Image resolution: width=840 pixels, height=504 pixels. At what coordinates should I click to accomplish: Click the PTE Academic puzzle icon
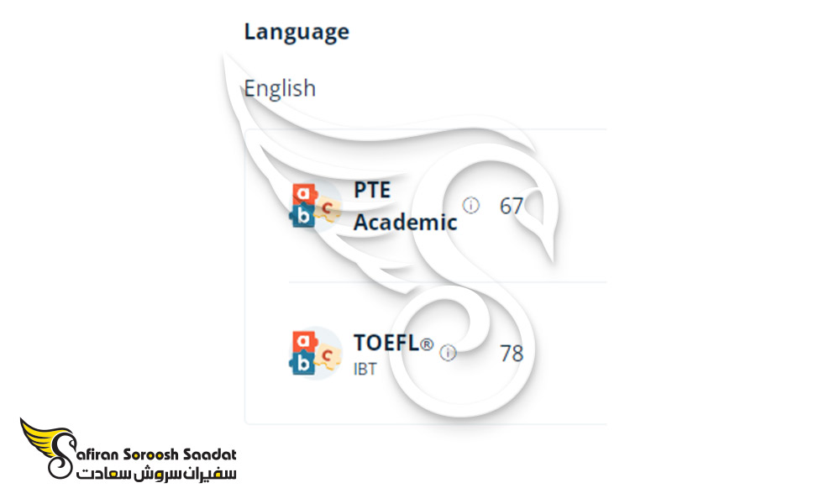coord(316,206)
